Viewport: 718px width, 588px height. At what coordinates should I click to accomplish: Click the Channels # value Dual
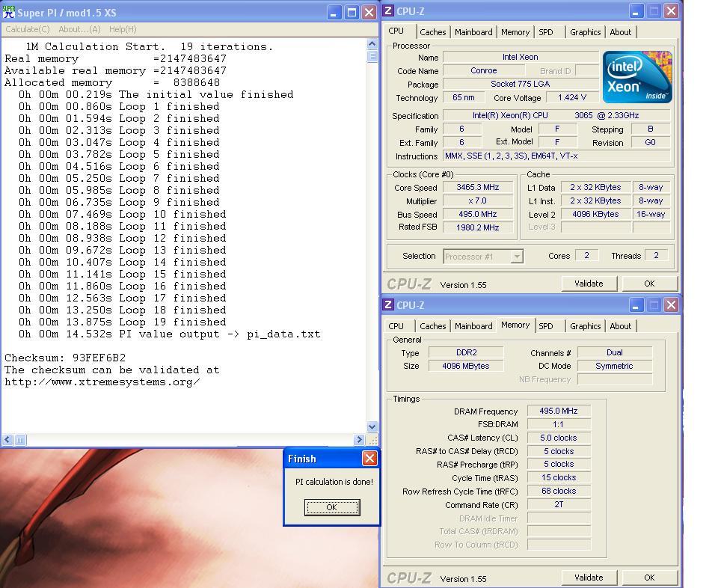pos(615,352)
